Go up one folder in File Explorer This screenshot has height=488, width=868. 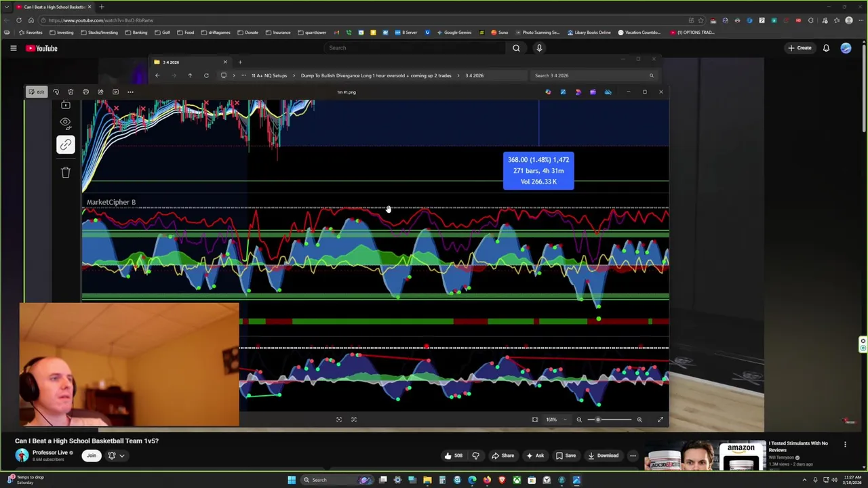190,75
